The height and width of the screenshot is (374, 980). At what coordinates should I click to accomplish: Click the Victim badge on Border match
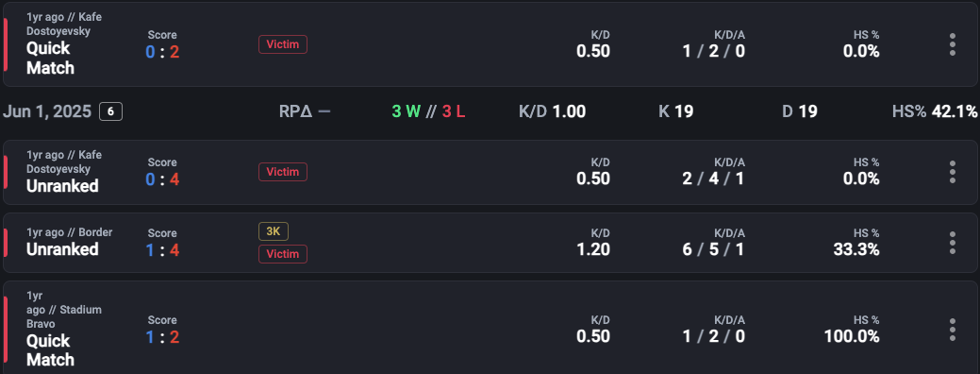pyautogui.click(x=283, y=254)
